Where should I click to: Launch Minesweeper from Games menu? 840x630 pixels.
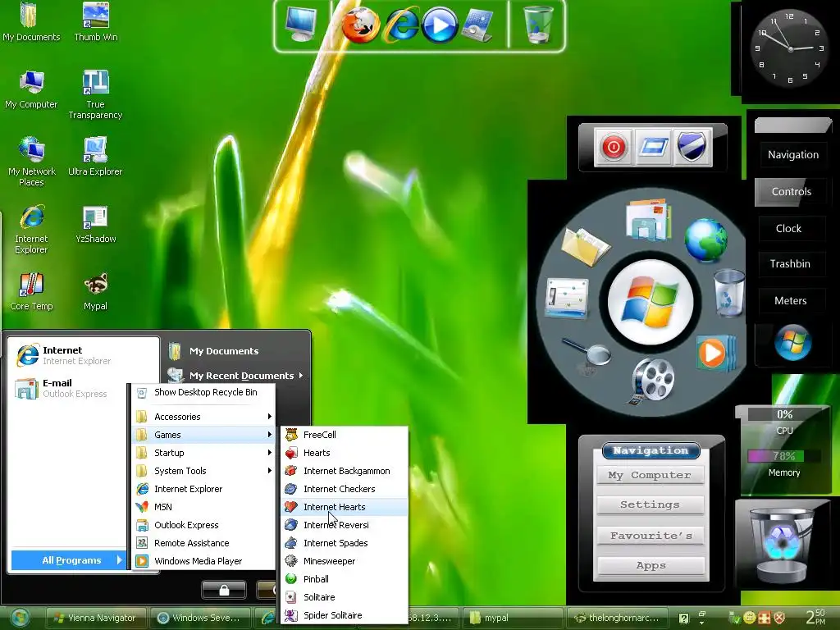(345, 561)
